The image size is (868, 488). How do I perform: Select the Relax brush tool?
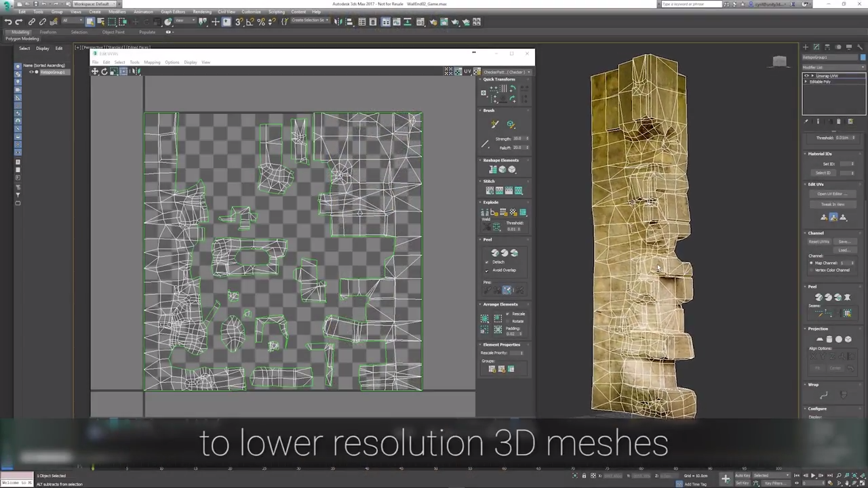coord(511,125)
